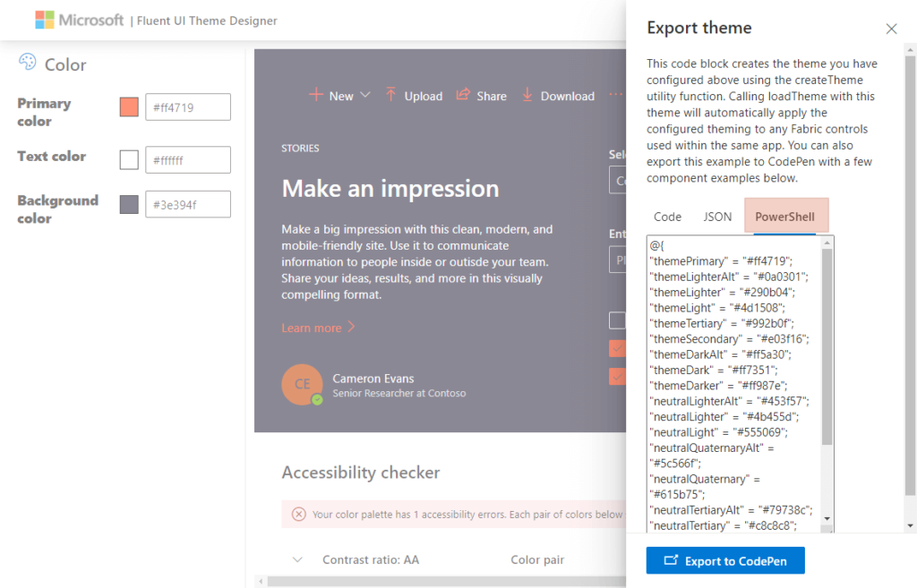Click Export to CodePen button
Screen dimensions: 917x588
point(725,560)
